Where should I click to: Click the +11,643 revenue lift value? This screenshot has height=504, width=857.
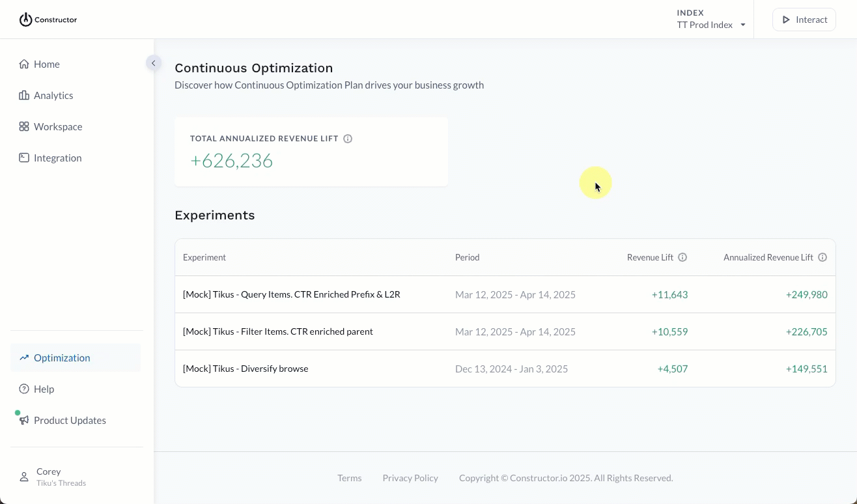[669, 294]
